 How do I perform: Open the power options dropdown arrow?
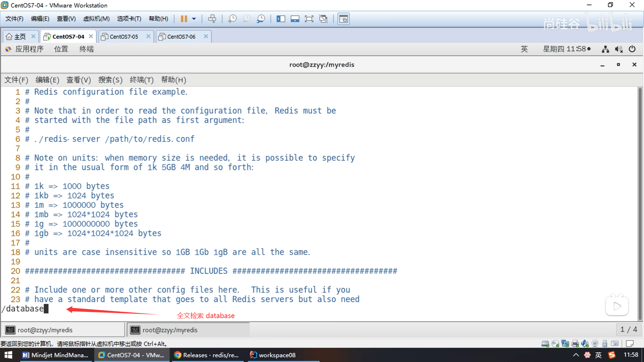(x=194, y=19)
